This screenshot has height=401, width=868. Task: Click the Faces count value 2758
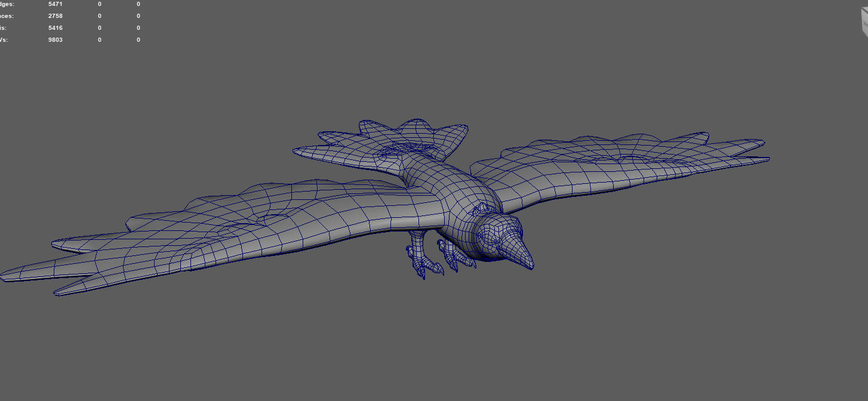click(x=56, y=16)
